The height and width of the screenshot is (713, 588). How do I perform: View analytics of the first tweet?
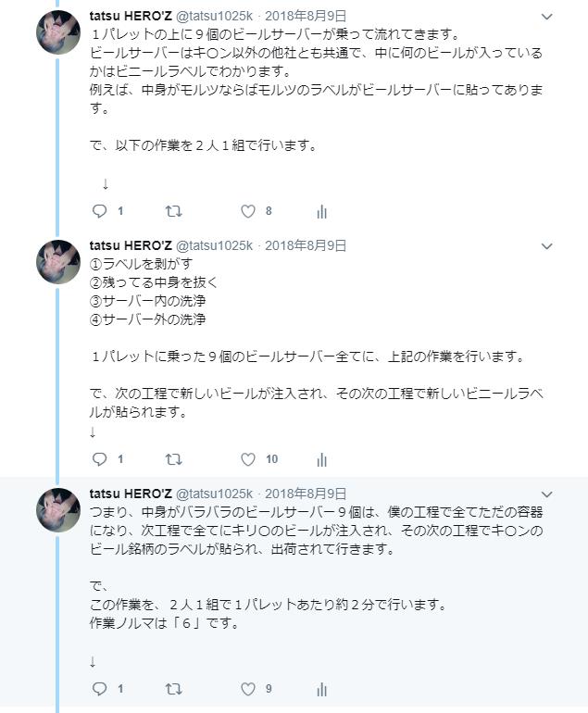pyautogui.click(x=322, y=211)
